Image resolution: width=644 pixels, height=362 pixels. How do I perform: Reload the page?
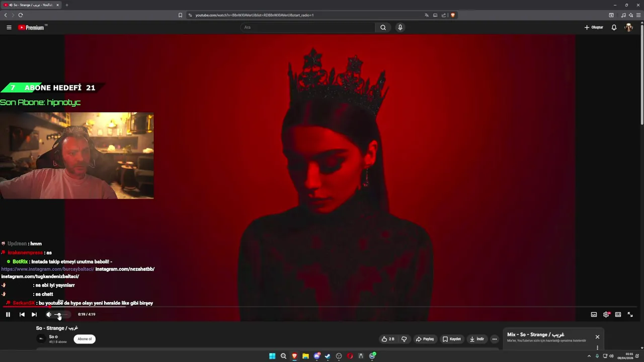click(21, 15)
